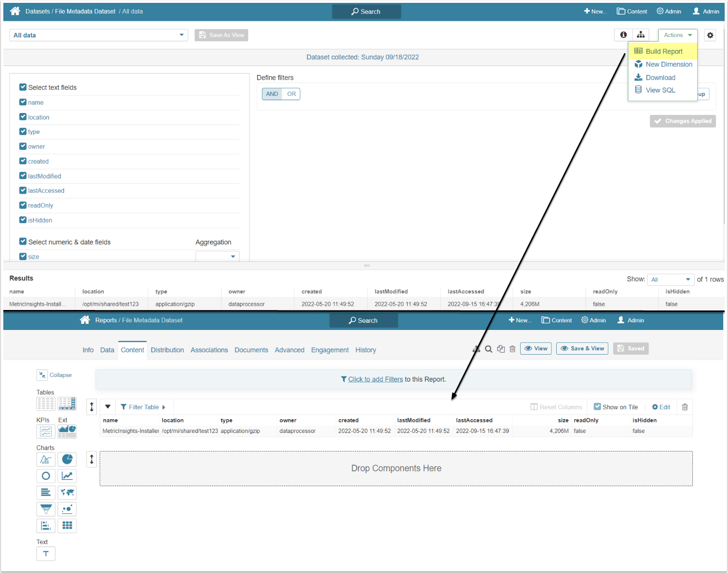Open the Actions dropdown
Screen dimensions: 728x573
pos(678,35)
